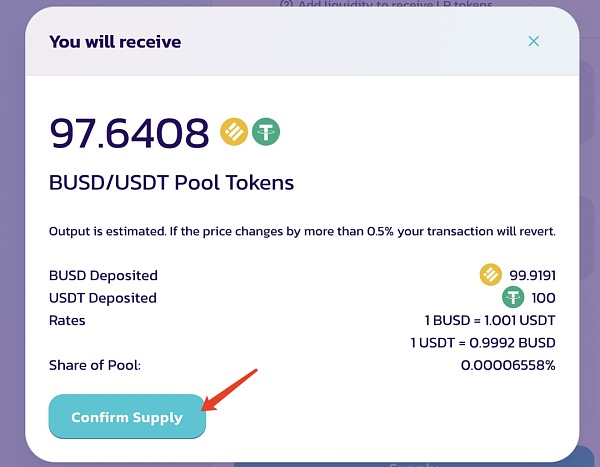Click the BUSD/USDT Pool Tokens label

(x=171, y=182)
